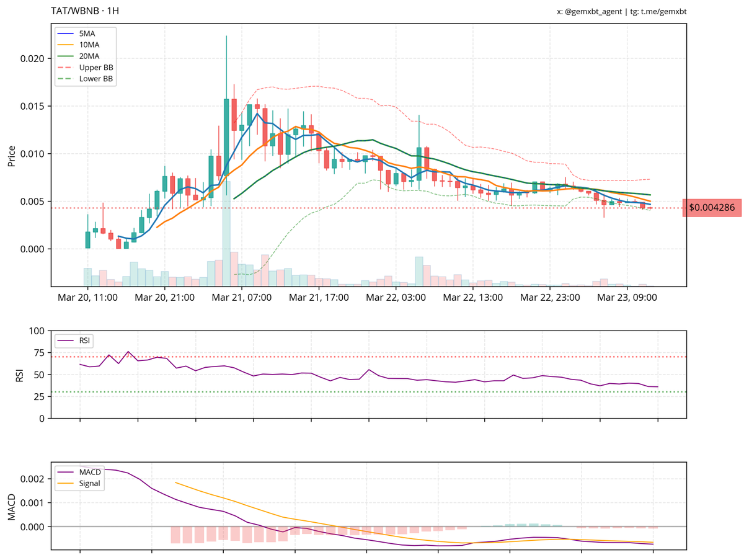
Task: Click the 0.020 price tick label
Action: pos(32,58)
